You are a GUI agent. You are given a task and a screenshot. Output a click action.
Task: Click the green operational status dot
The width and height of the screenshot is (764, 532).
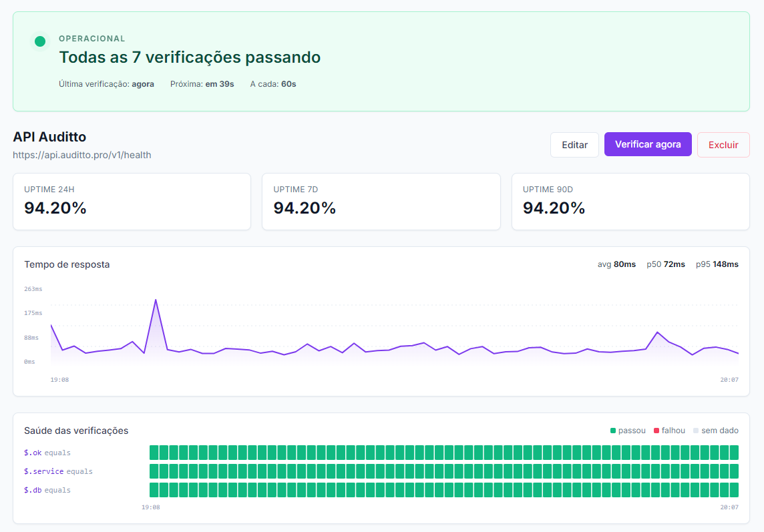(40, 41)
